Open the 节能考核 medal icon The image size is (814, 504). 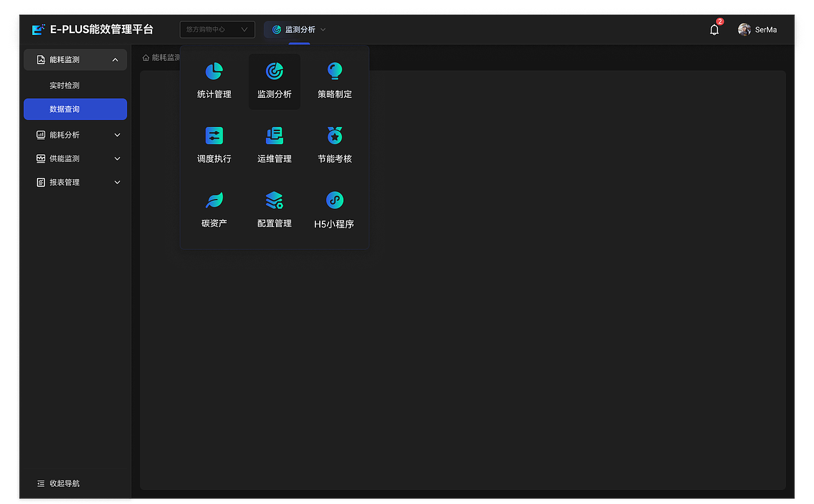335,135
